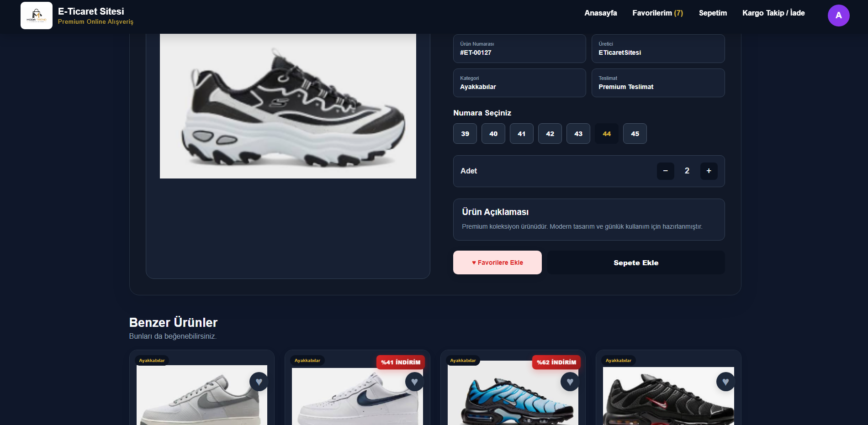
Task: Click the product number #ET-00127
Action: click(476, 52)
